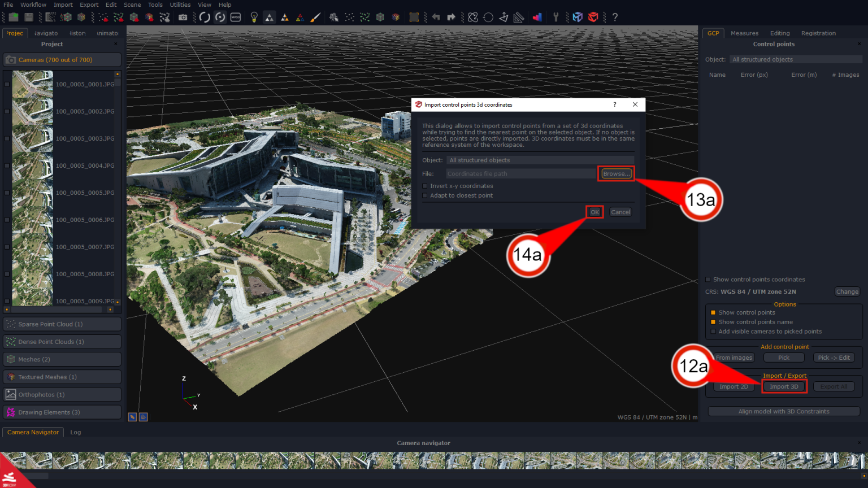Select the 100_0005_0003.JPG camera thumbnail
Screen dimensions: 868x488
tap(32, 138)
